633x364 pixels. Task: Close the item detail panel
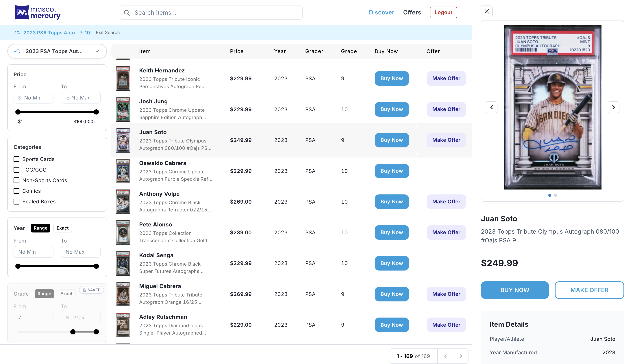point(487,12)
